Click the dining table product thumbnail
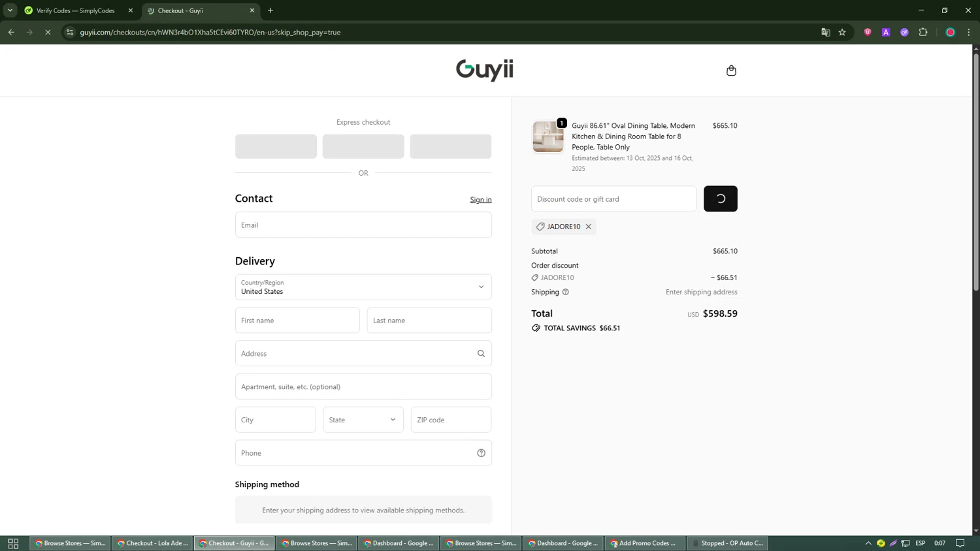Viewport: 980px width, 551px height. pyautogui.click(x=548, y=136)
